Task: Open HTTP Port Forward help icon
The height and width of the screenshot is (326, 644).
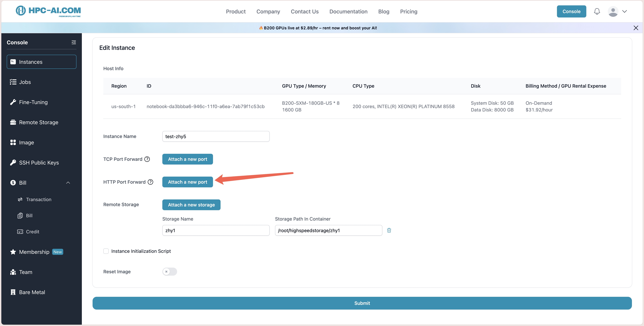Action: point(150,182)
